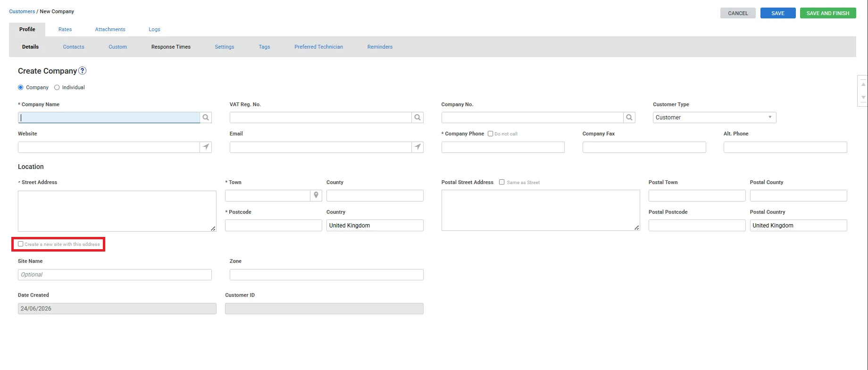The height and width of the screenshot is (370, 868).
Task: Click the Postal Street Address text area
Action: coord(541,210)
